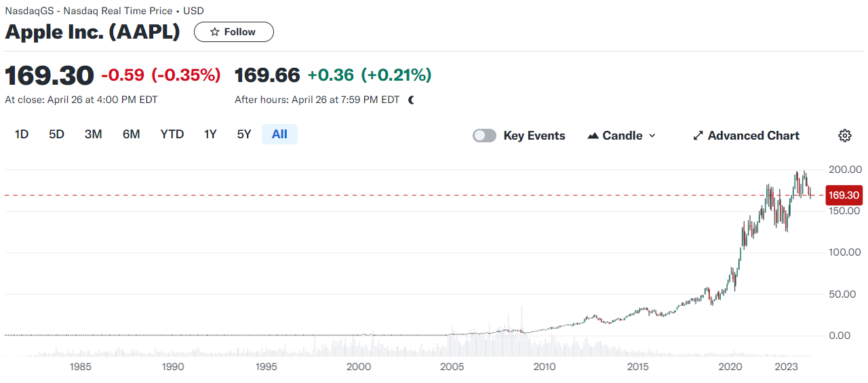Click the 150.00 y-axis label
Image resolution: width=868 pixels, height=383 pixels.
click(x=844, y=211)
